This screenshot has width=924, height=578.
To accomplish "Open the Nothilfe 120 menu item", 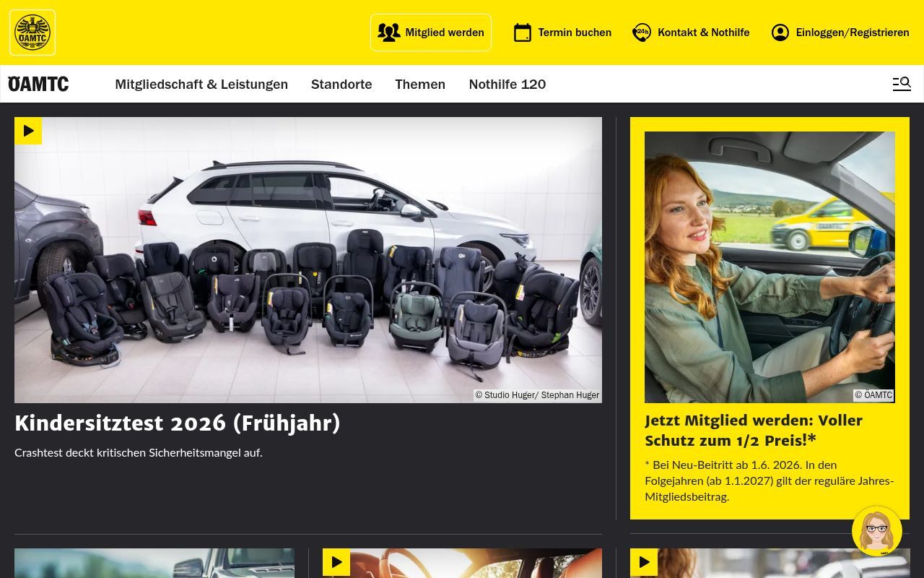I will coord(507,84).
